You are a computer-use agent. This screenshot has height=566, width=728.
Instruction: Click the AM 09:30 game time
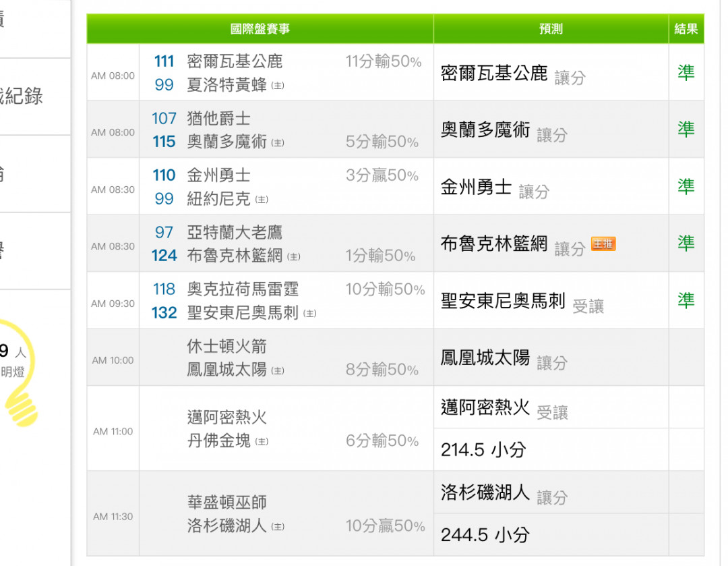113,304
